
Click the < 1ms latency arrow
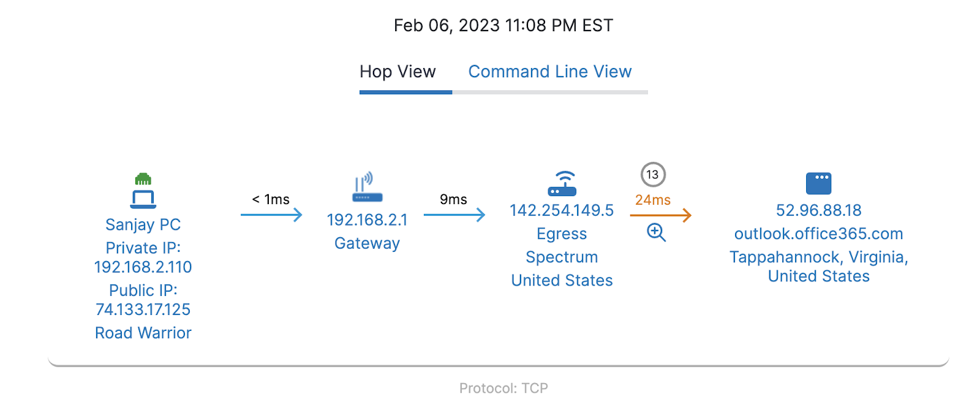coord(271,215)
